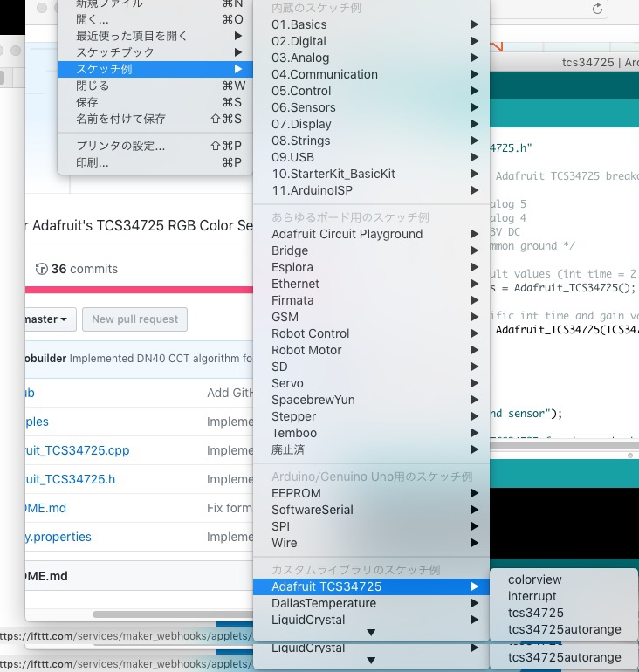Open the Esplora examples submenu
The width and height of the screenshot is (639, 672).
371,267
